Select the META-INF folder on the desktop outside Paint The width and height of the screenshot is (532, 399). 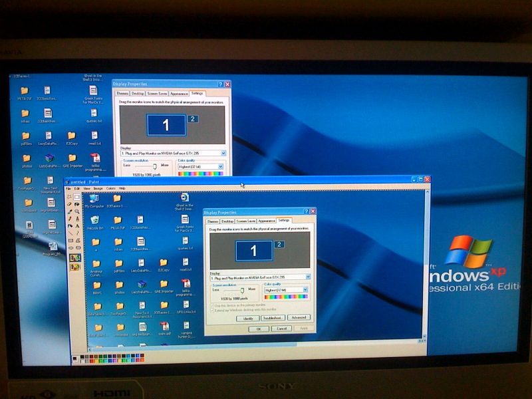point(25,93)
